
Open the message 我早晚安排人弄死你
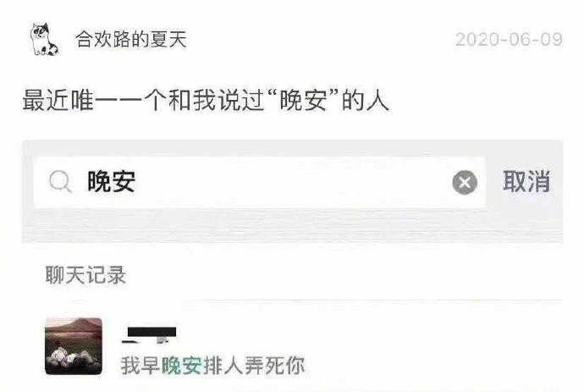[x=212, y=366]
